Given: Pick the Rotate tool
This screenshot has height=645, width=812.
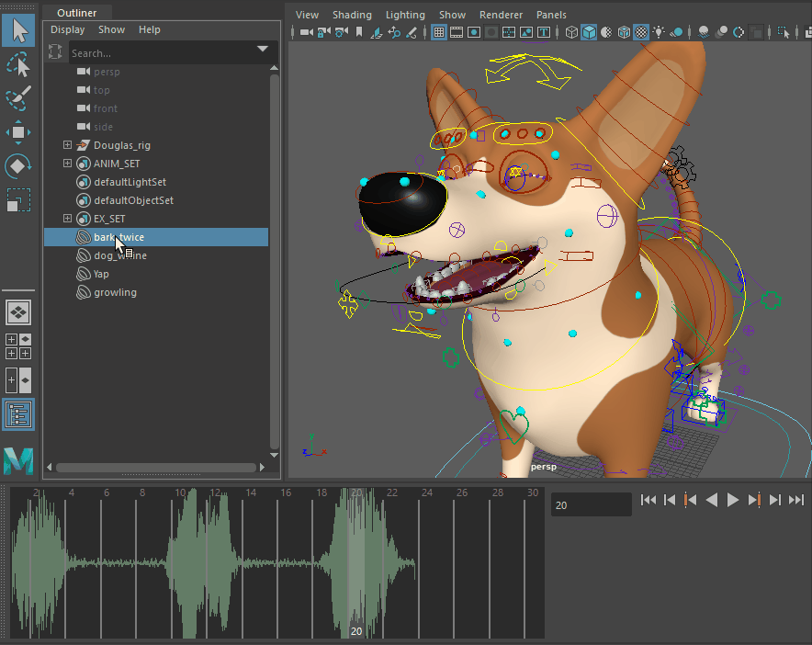Looking at the screenshot, I should click(x=18, y=166).
